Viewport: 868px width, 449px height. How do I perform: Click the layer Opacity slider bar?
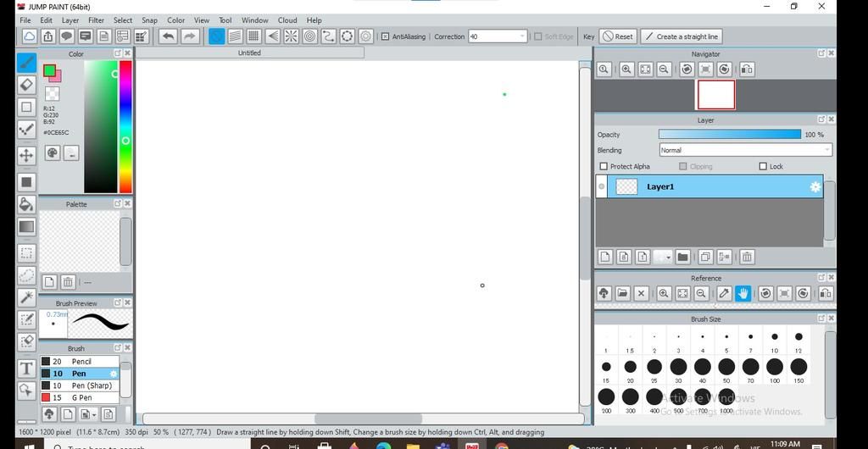click(730, 135)
